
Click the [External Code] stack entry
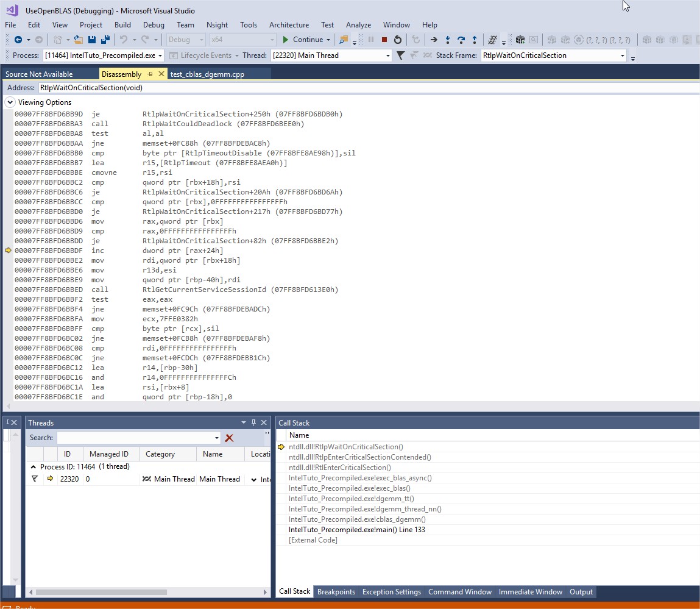[313, 540]
